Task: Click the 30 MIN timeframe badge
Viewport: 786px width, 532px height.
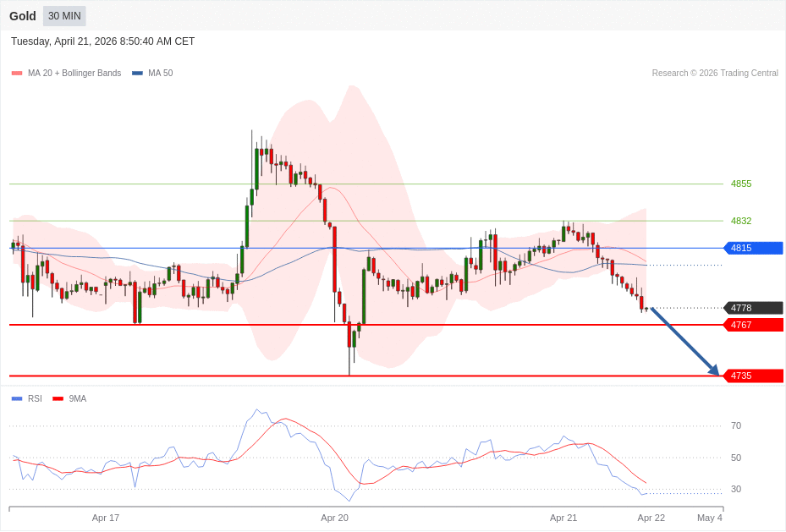Action: 64,16
